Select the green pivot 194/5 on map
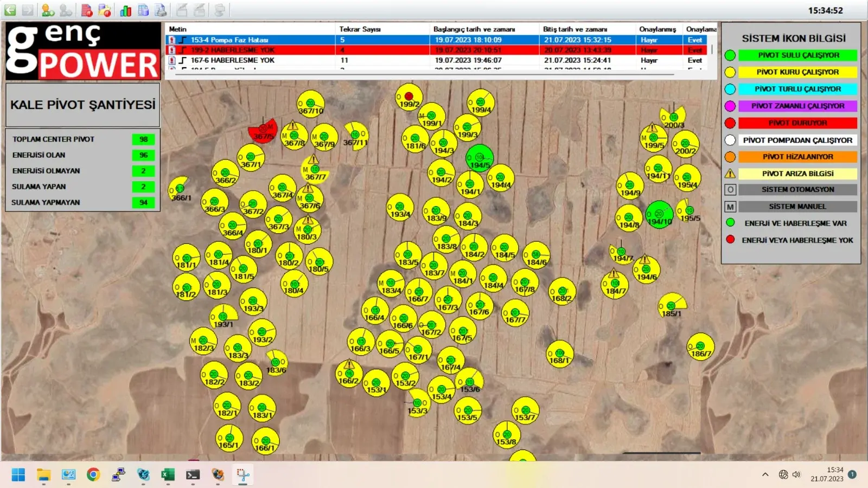 (480, 158)
